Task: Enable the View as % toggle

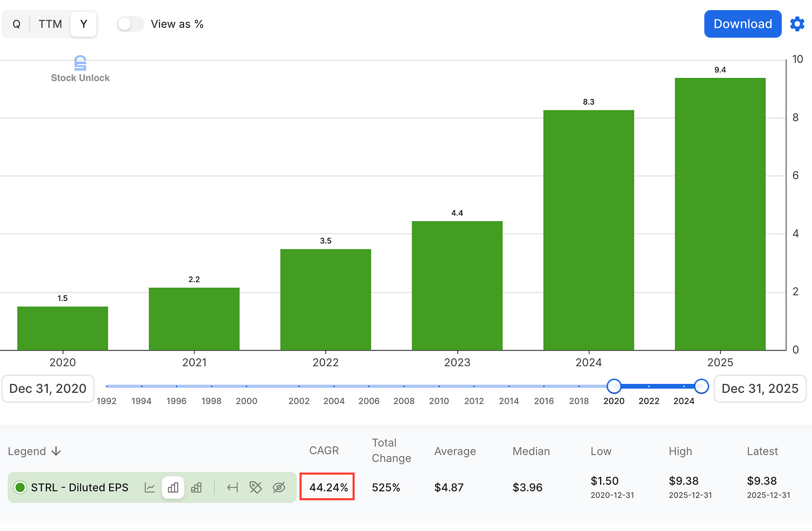Action: pyautogui.click(x=130, y=24)
